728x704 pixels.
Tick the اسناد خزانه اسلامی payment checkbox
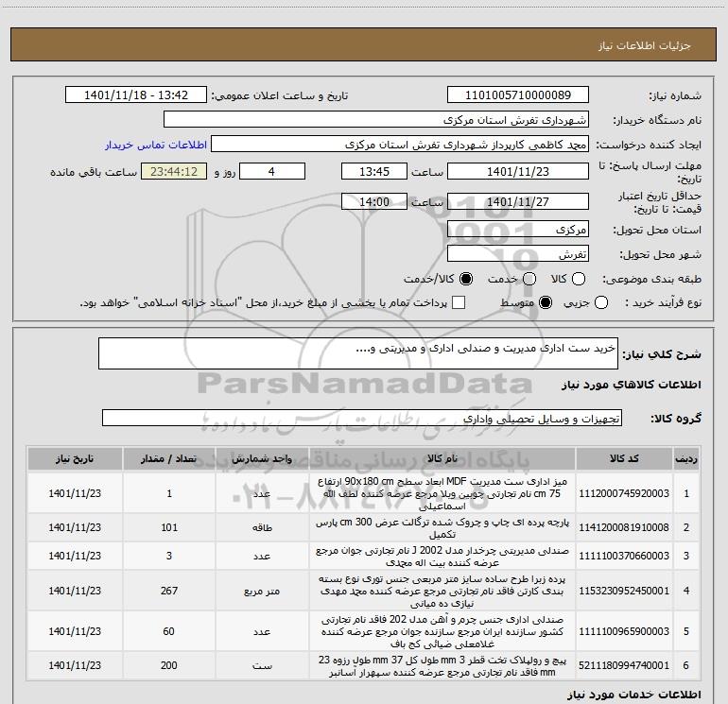click(459, 303)
